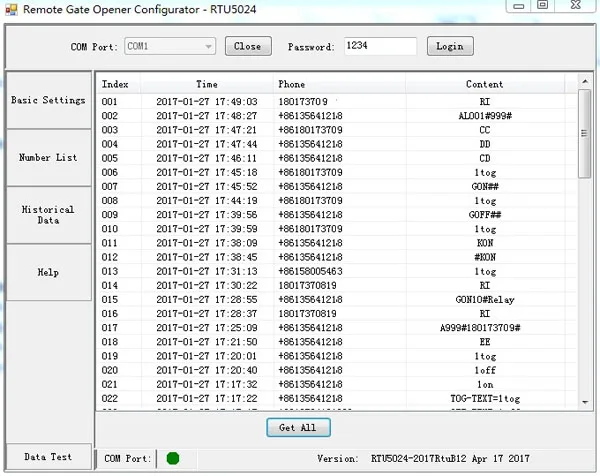Select the row with content AL001#999#
600x476 pixels.
pyautogui.click(x=337, y=116)
